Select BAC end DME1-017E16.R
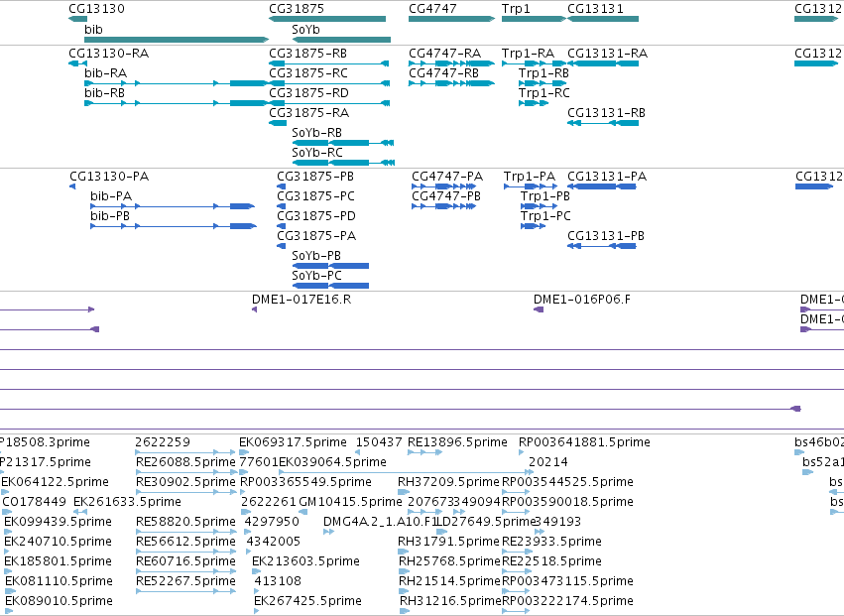This screenshot has width=844, height=616. click(x=301, y=300)
